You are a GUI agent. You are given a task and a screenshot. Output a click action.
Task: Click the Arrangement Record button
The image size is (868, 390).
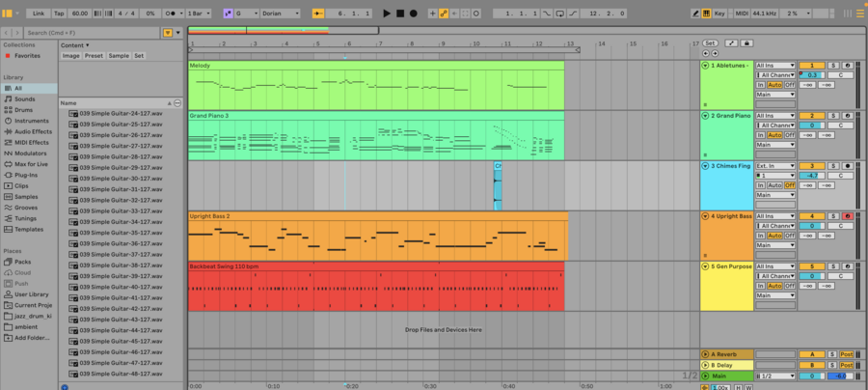point(414,14)
